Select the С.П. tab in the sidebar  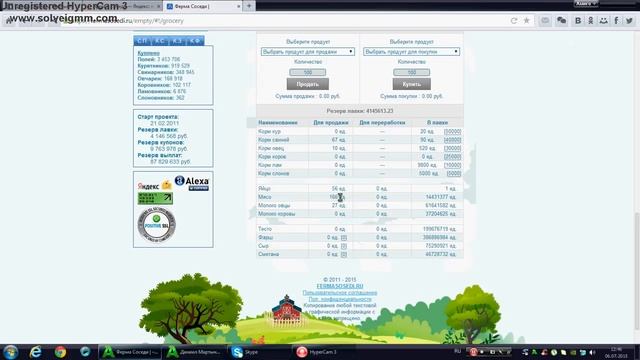coord(142,41)
